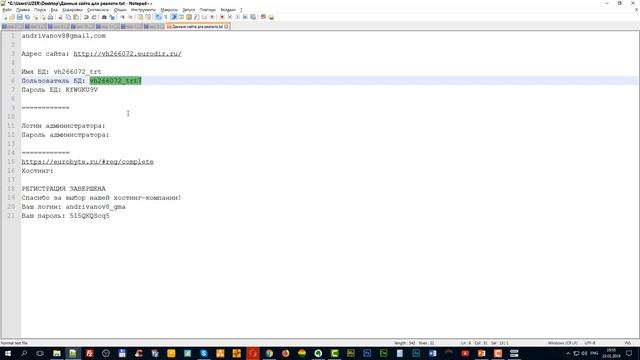Open the Файл menu

pyautogui.click(x=7, y=10)
